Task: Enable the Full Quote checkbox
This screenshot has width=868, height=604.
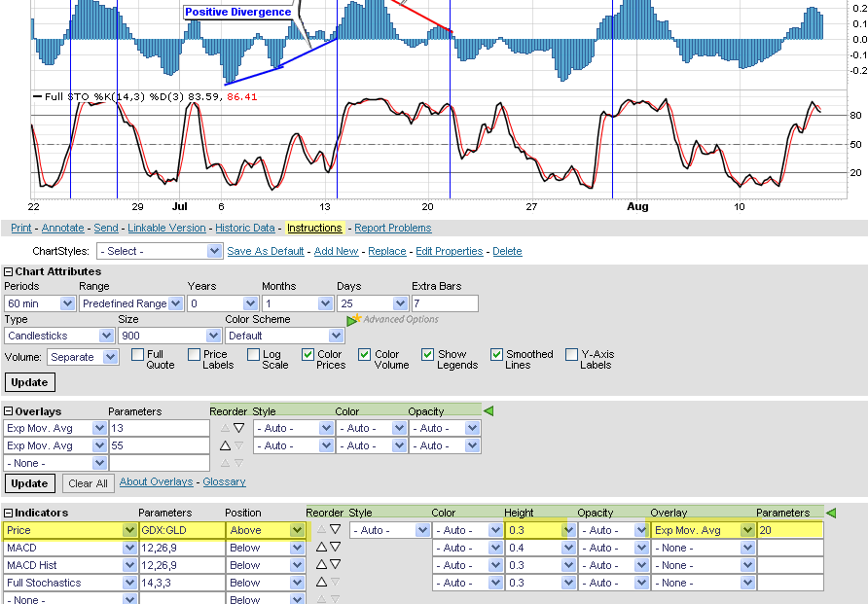Action: pyautogui.click(x=138, y=355)
